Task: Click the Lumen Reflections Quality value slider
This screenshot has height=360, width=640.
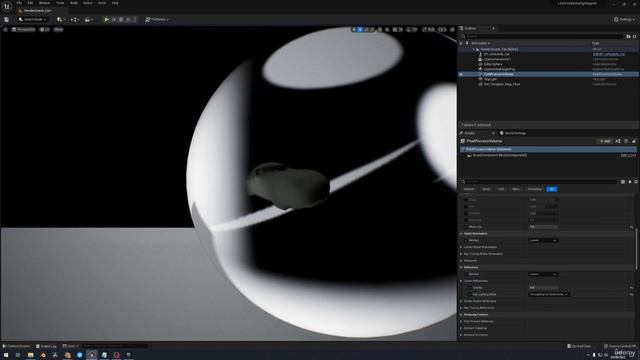Action: (543, 288)
